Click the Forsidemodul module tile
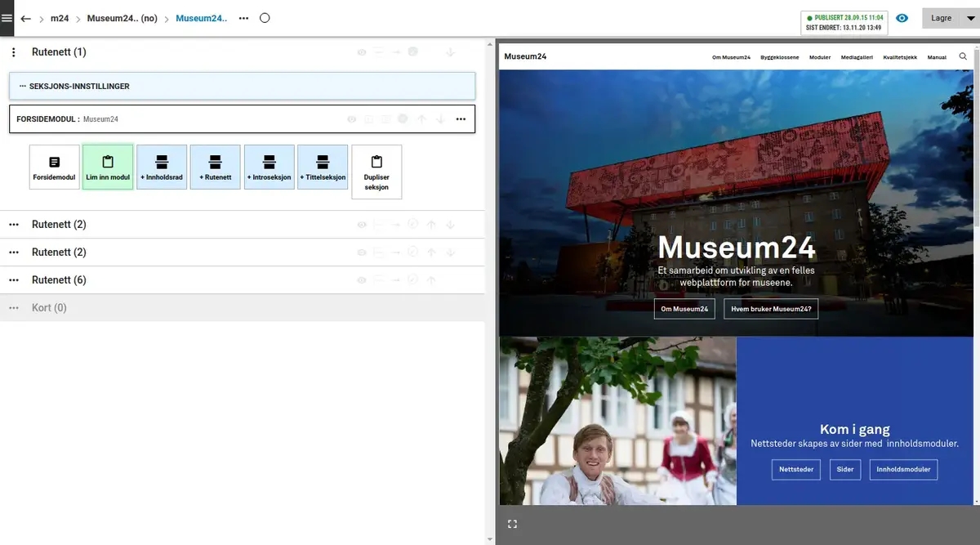 pyautogui.click(x=55, y=167)
